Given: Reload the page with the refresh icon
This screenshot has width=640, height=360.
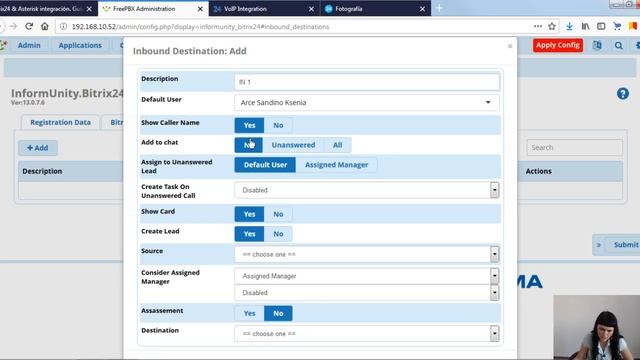Looking at the screenshot, I should pos(29,27).
